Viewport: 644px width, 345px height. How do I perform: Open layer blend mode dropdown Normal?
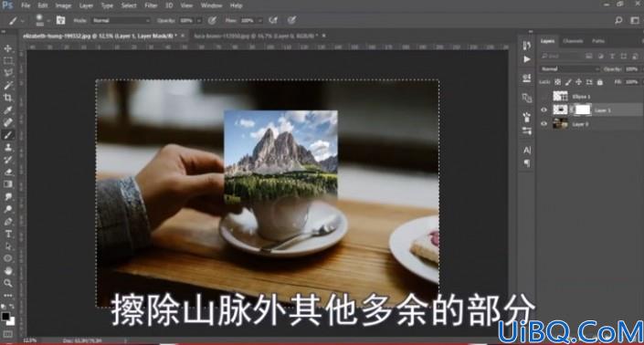click(x=570, y=69)
